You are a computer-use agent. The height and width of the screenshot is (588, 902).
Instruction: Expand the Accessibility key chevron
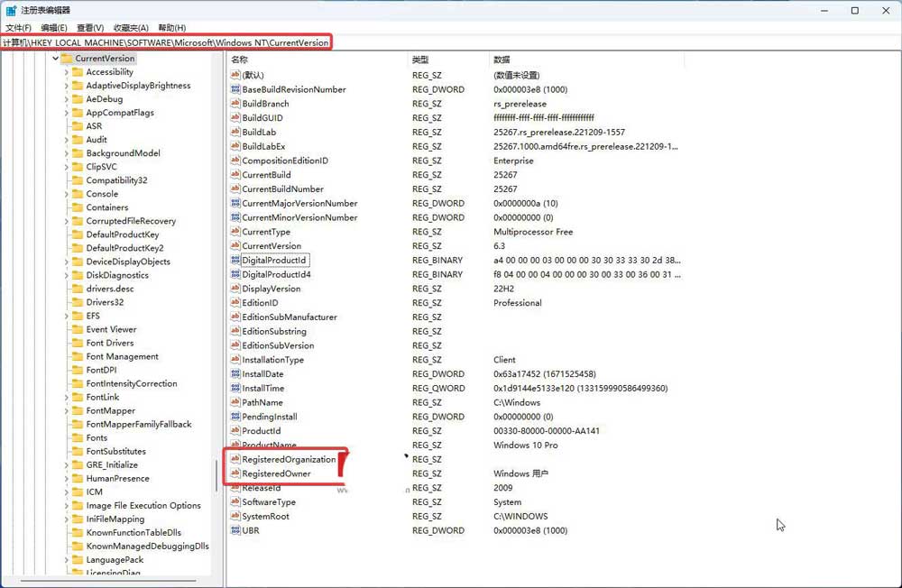[66, 72]
